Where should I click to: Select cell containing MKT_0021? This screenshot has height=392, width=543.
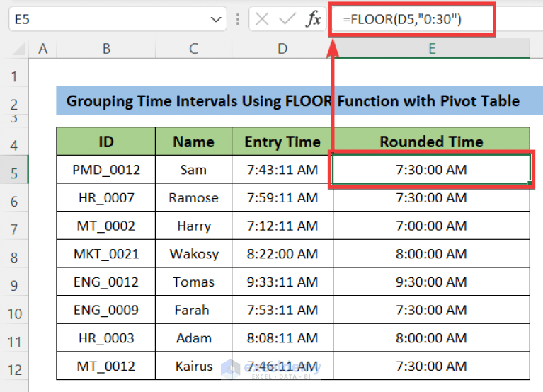click(x=106, y=253)
